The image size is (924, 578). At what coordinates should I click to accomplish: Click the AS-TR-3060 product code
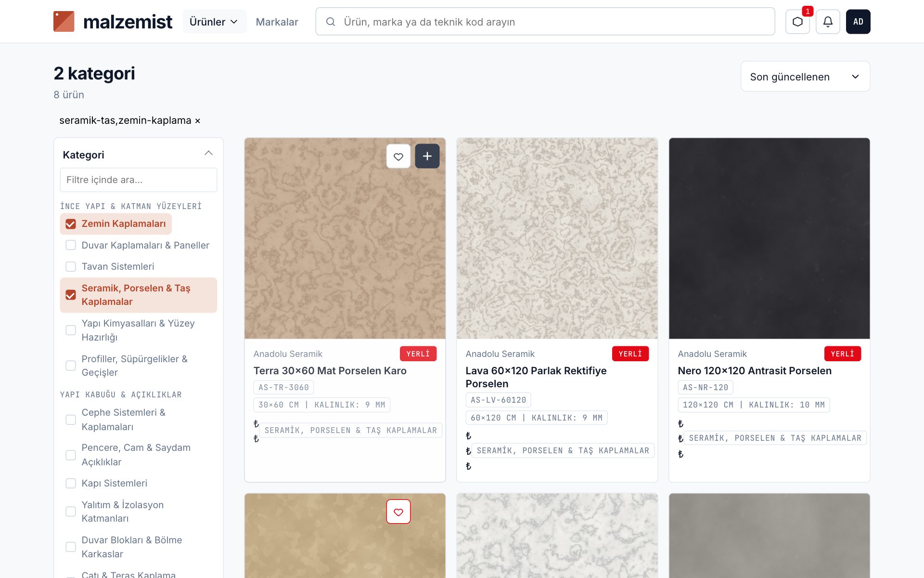click(283, 387)
